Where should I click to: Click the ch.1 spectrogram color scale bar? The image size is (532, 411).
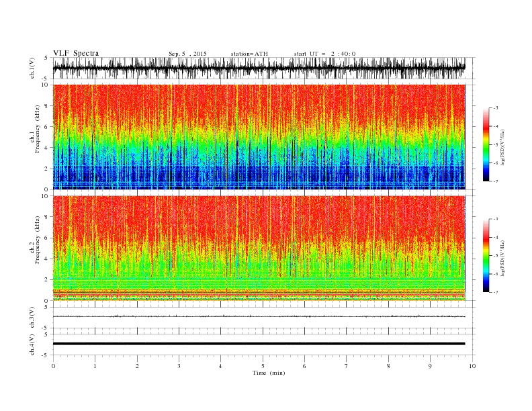(x=486, y=144)
